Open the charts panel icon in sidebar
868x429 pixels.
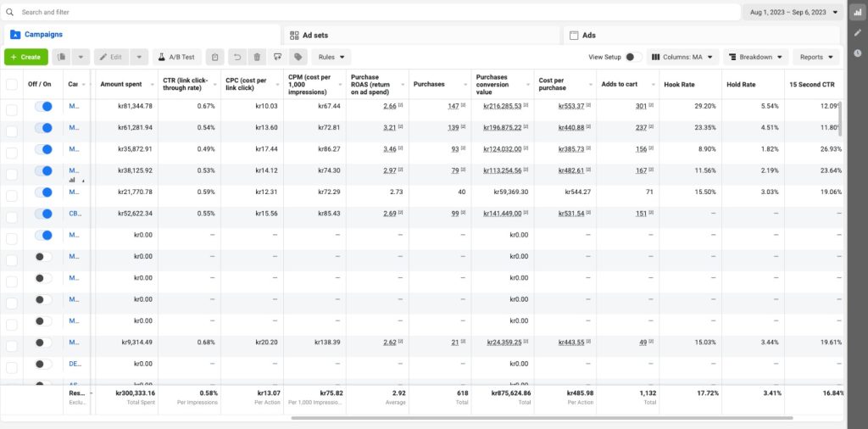tap(858, 13)
